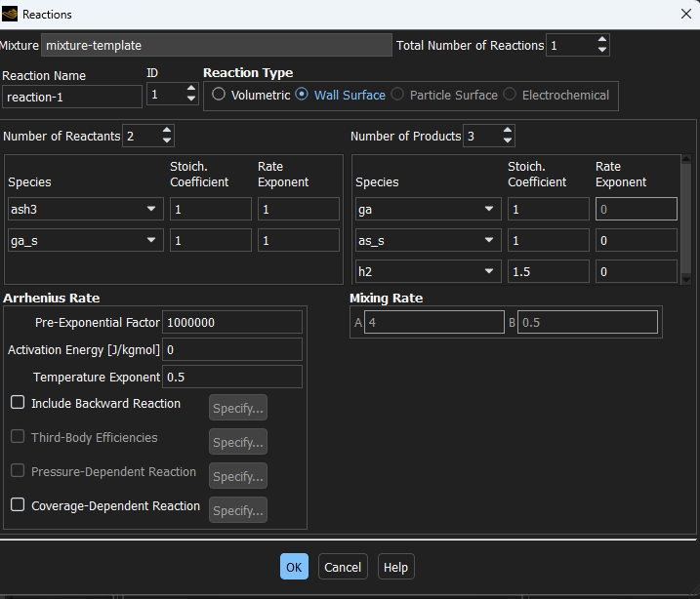
Task: Increment the Number of Reactants
Action: pyautogui.click(x=166, y=131)
